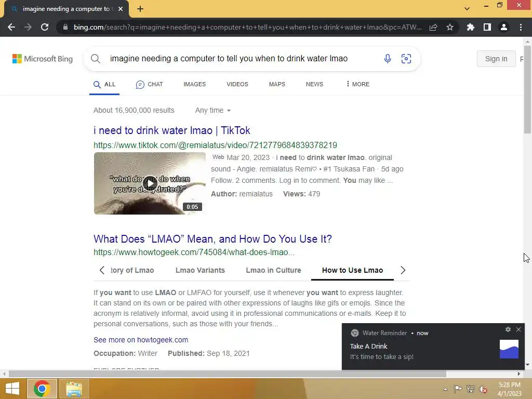Switch to the IMAGES tab
This screenshot has width=532, height=399.
coord(194,84)
